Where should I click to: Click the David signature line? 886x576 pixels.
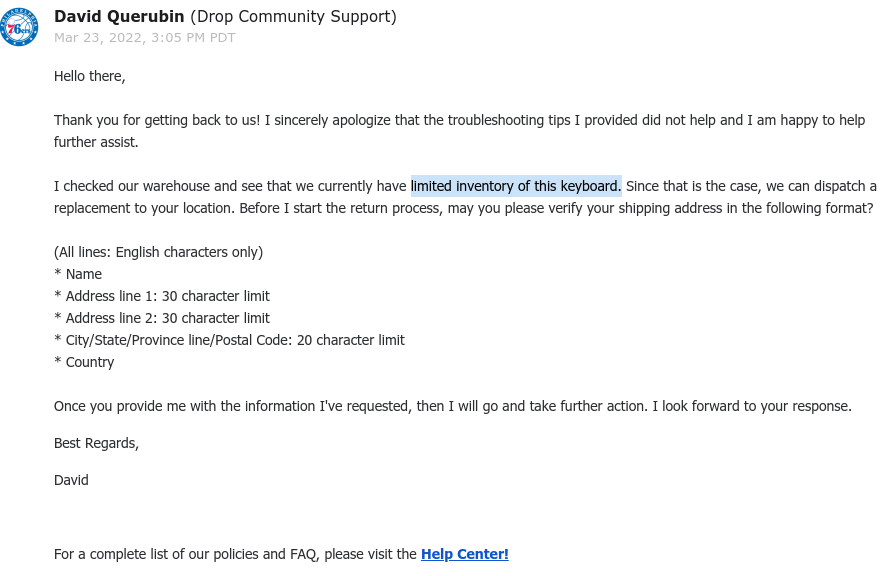(71, 480)
